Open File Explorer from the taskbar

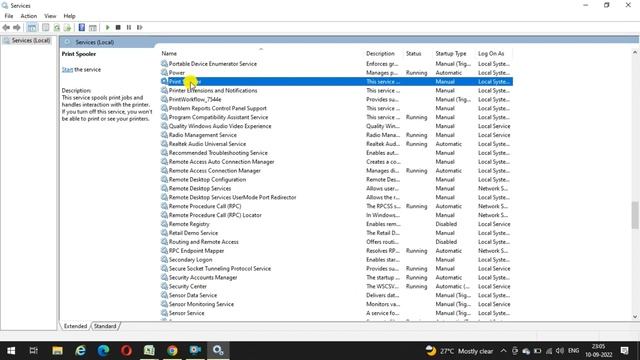(57, 351)
